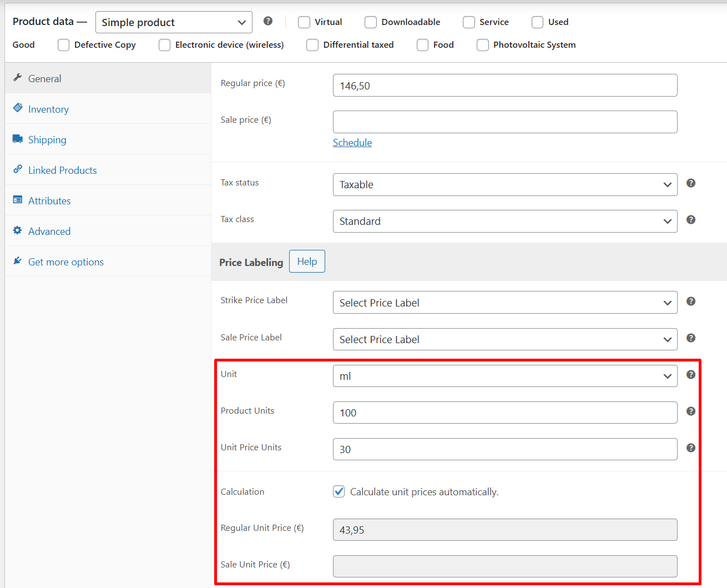The width and height of the screenshot is (727, 588).
Task: Open the Simple product type dropdown
Action: coord(174,22)
